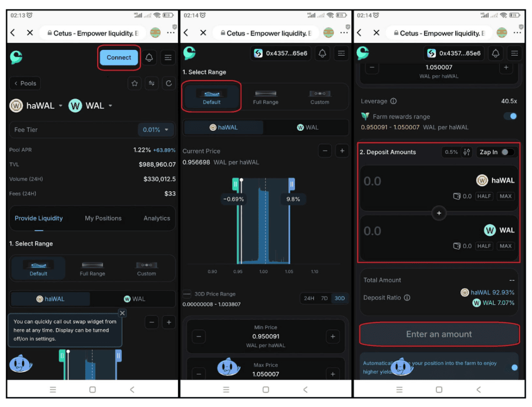
Task: Enter haWAL deposit amount field
Action: [x=372, y=181]
